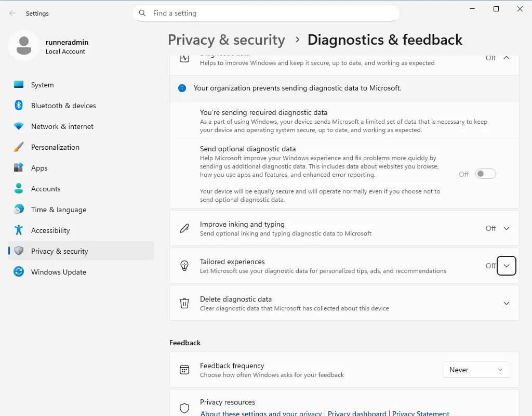532x416 pixels.
Task: Expand the Tailored experiences chevron
Action: 507,266
